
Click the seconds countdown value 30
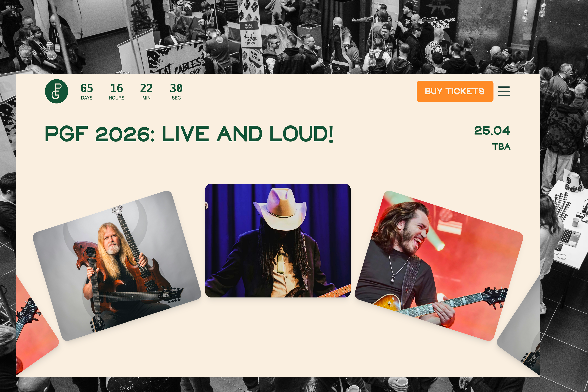pos(176,88)
